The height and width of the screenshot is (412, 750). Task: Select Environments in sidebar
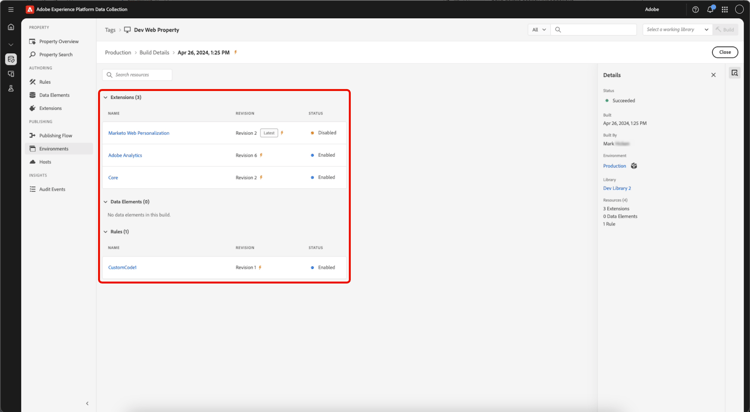(x=59, y=149)
